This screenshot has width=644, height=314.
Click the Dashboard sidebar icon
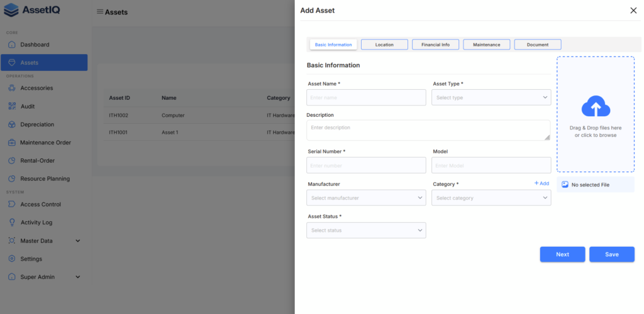point(12,44)
